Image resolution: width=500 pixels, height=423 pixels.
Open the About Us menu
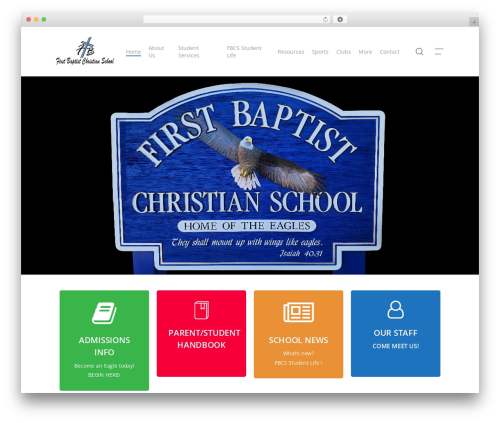pyautogui.click(x=156, y=52)
